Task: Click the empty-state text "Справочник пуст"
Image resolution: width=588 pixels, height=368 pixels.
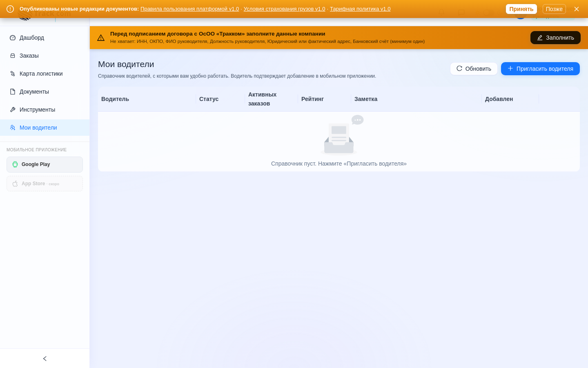Action: (293, 164)
